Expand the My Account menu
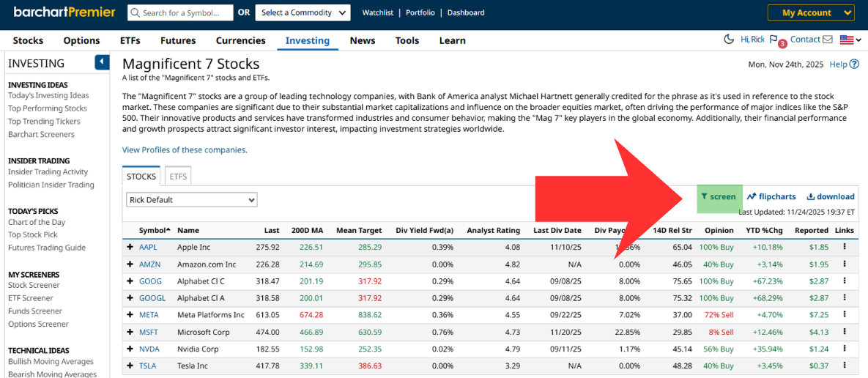This screenshot has width=868, height=378. coord(811,12)
